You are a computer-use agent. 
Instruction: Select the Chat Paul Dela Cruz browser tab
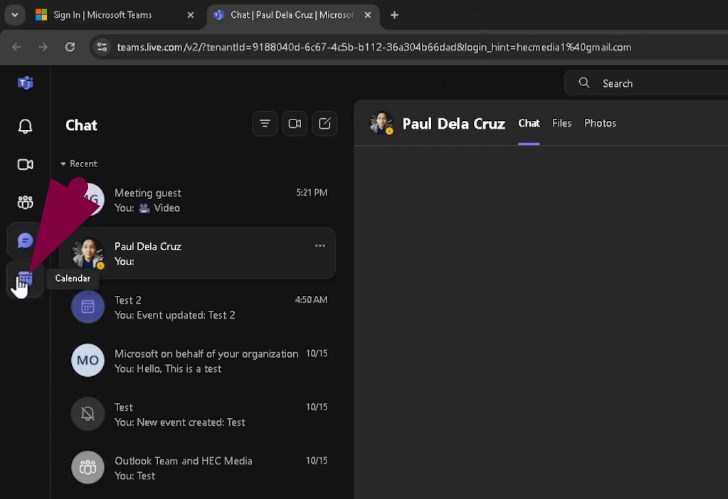point(292,15)
